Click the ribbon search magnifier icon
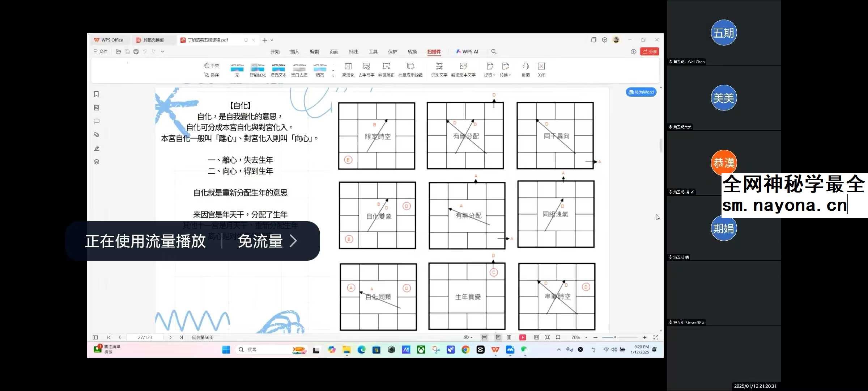This screenshot has width=868, height=391. (x=494, y=51)
